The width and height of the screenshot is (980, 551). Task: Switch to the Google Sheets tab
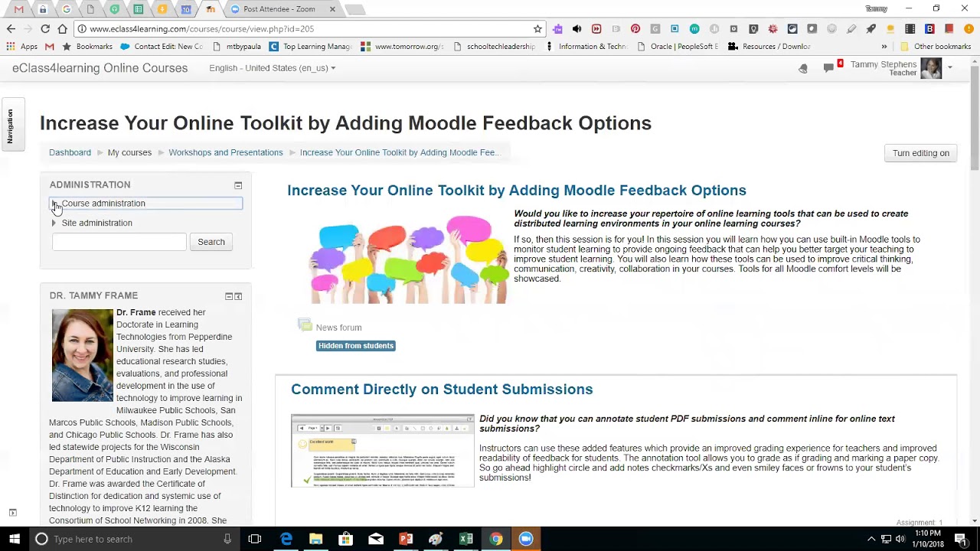(x=138, y=9)
